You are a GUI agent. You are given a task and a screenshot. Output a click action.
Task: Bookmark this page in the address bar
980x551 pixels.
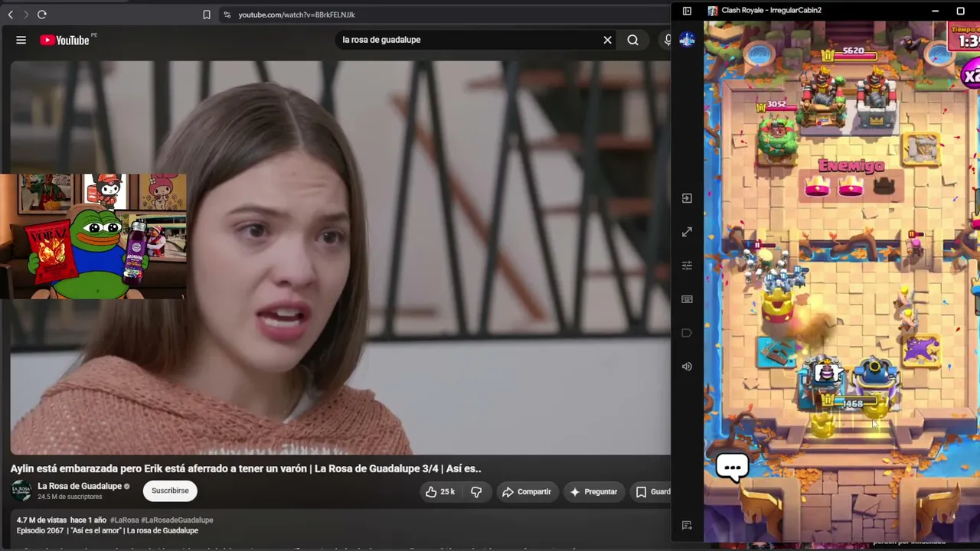pyautogui.click(x=207, y=15)
